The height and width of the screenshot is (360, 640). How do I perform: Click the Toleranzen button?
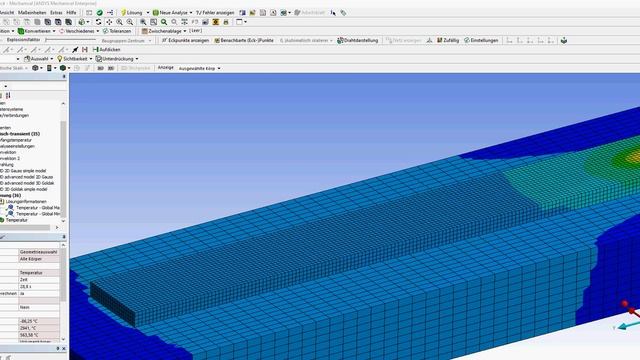[117, 31]
